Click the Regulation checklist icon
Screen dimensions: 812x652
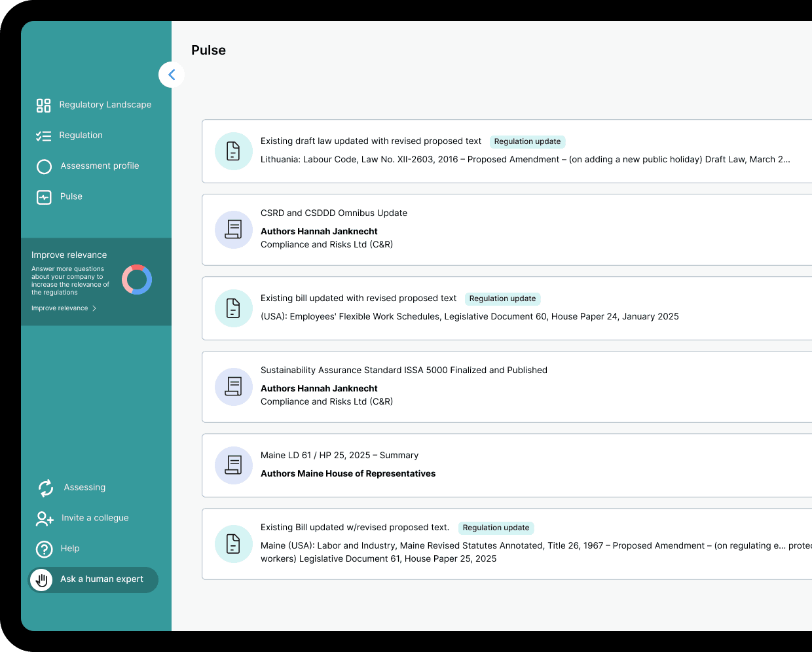click(x=44, y=136)
